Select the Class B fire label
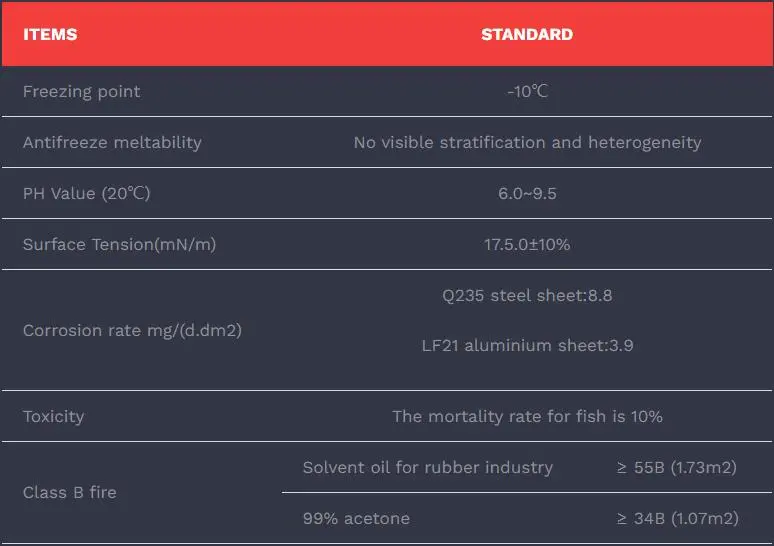This screenshot has width=774, height=546. [69, 492]
